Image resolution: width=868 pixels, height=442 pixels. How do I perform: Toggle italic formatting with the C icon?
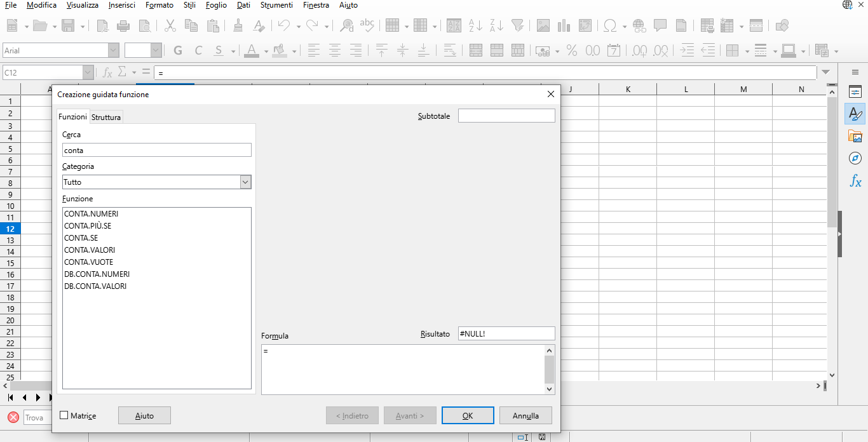tap(198, 50)
